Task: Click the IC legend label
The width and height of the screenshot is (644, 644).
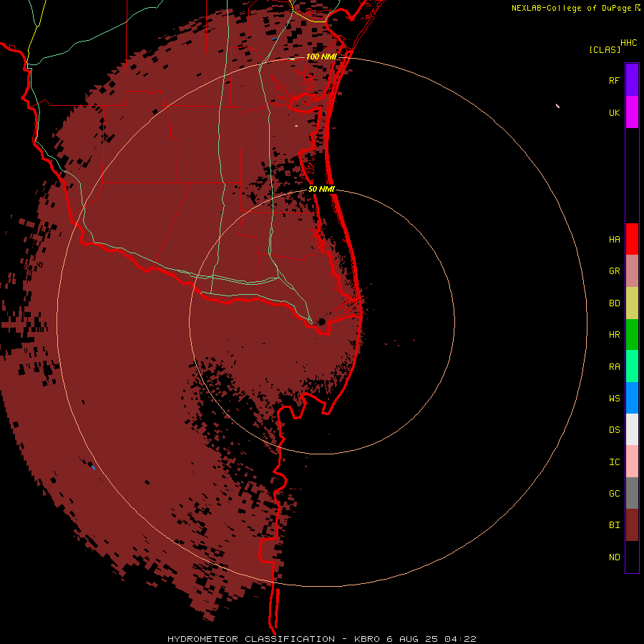Action: click(x=615, y=462)
